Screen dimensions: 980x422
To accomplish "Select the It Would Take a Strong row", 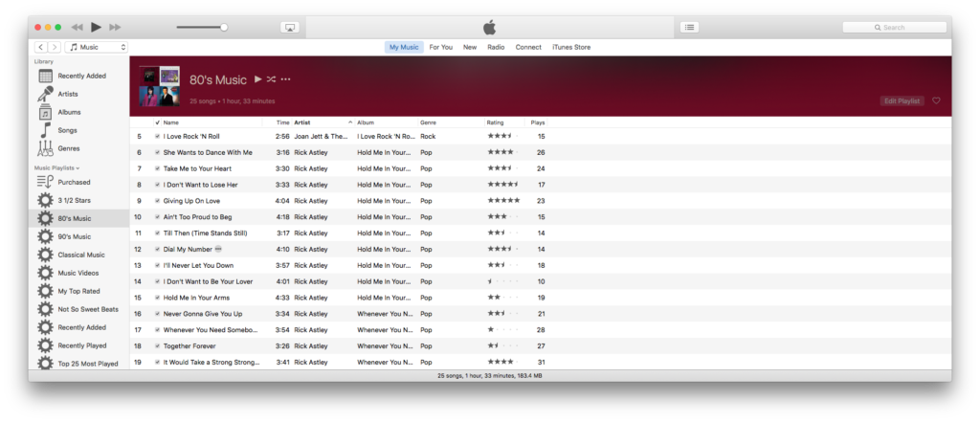I will 541,362.
